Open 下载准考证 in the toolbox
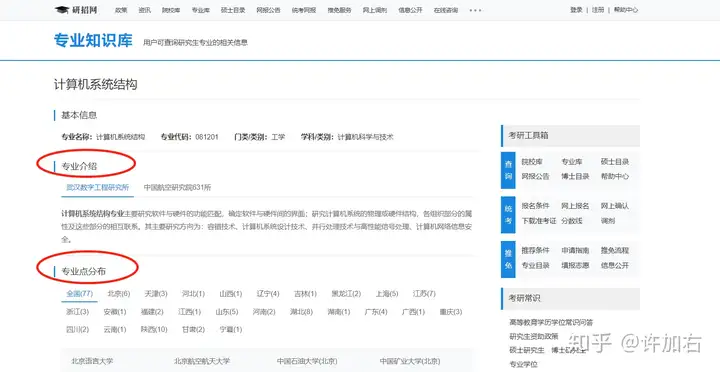 tap(539, 221)
